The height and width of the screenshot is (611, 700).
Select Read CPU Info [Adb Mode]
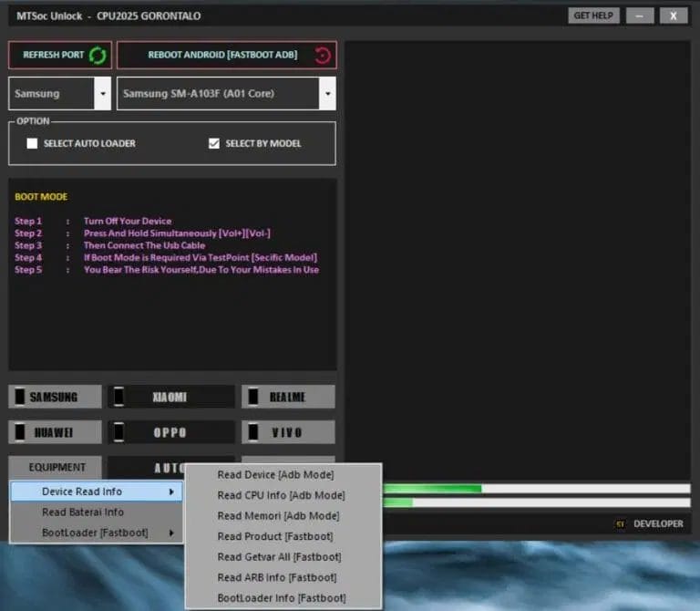pos(281,495)
